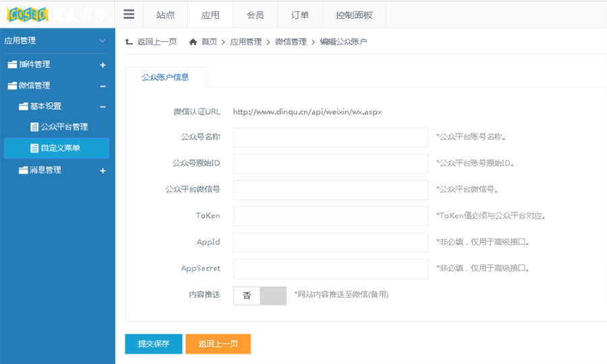Click 编辑公众账户 in the breadcrumb
Viewport: 607px width, 364px height.
(x=343, y=42)
